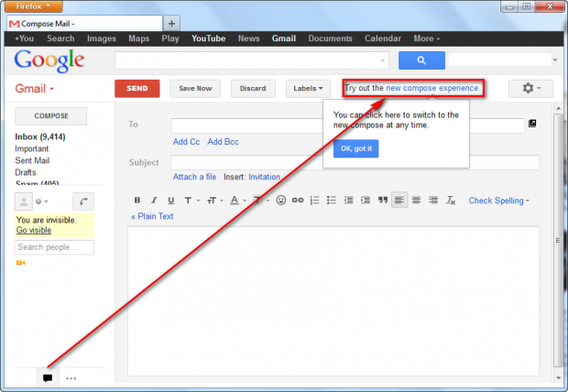Click the orange video camera icon
Image resolution: width=568 pixels, height=392 pixels.
click(x=21, y=263)
